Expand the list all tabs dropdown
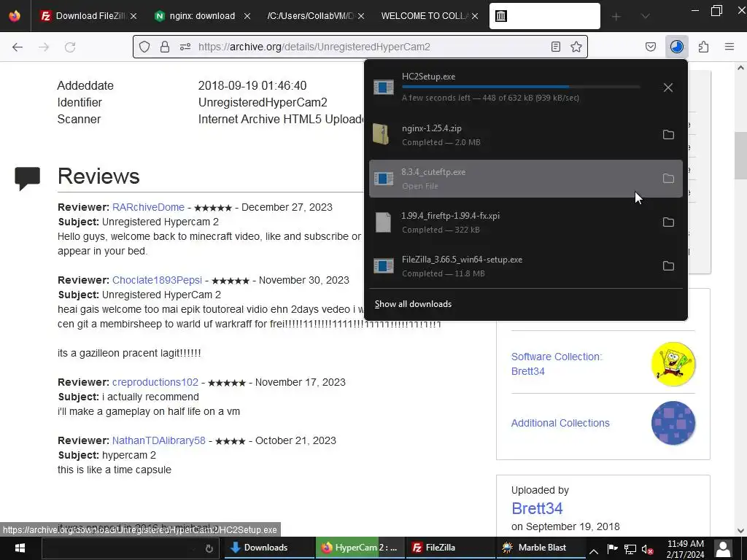Viewport: 747px width, 560px height. point(645,17)
